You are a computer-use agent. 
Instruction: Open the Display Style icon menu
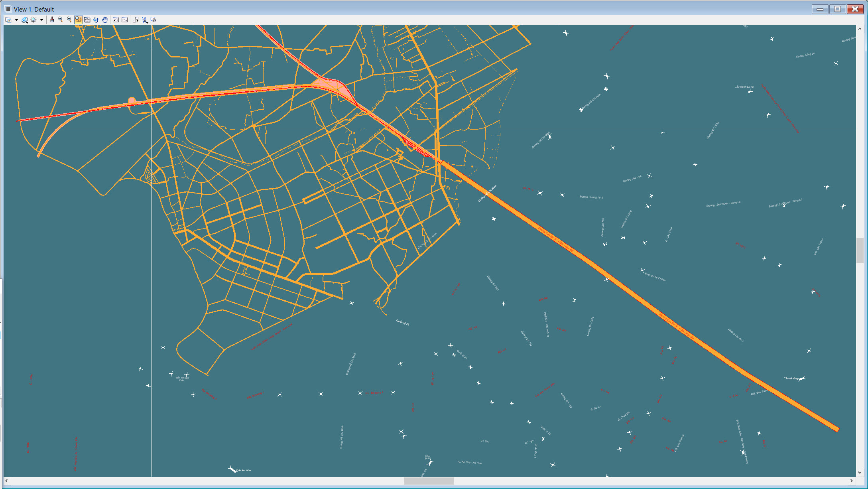click(25, 20)
